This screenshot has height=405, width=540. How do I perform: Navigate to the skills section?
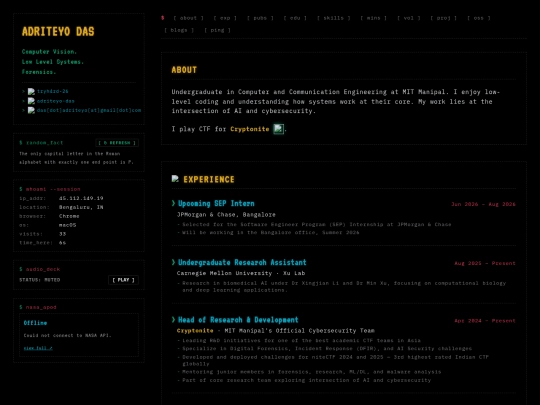333,18
